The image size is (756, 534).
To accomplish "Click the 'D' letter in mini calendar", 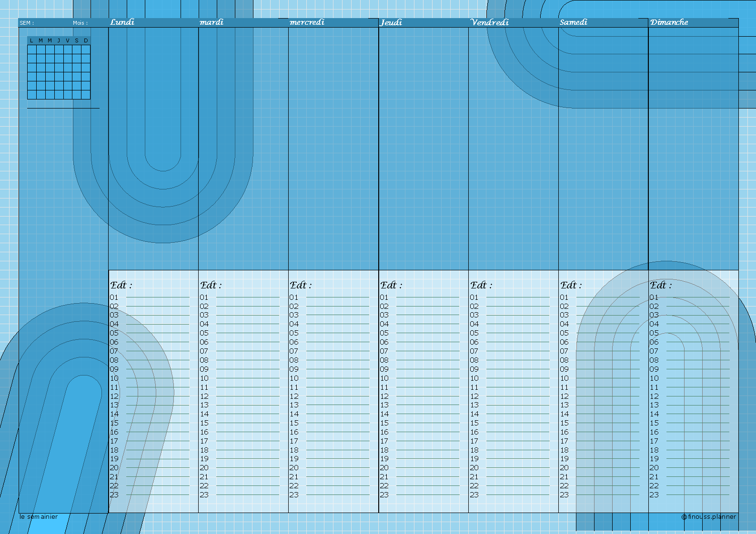I will point(86,41).
